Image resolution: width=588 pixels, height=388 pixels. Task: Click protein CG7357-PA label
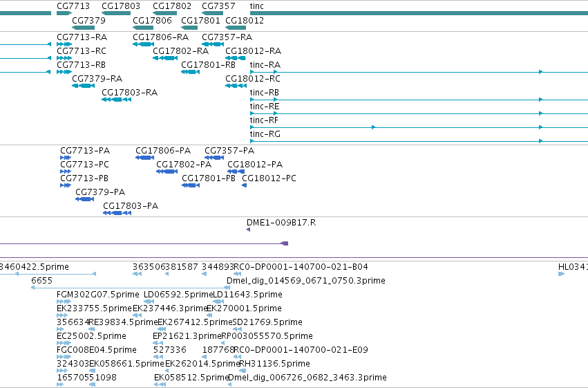tap(229, 151)
